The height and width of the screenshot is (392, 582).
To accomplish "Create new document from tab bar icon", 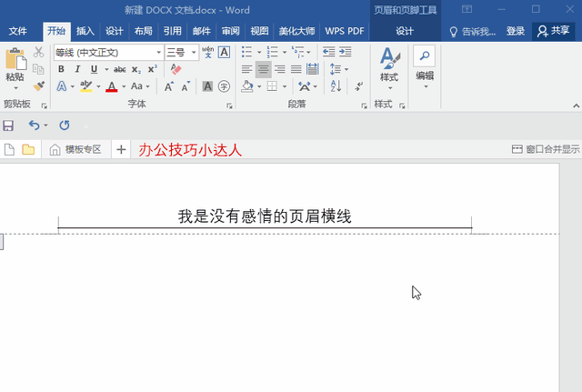I will pos(9,149).
